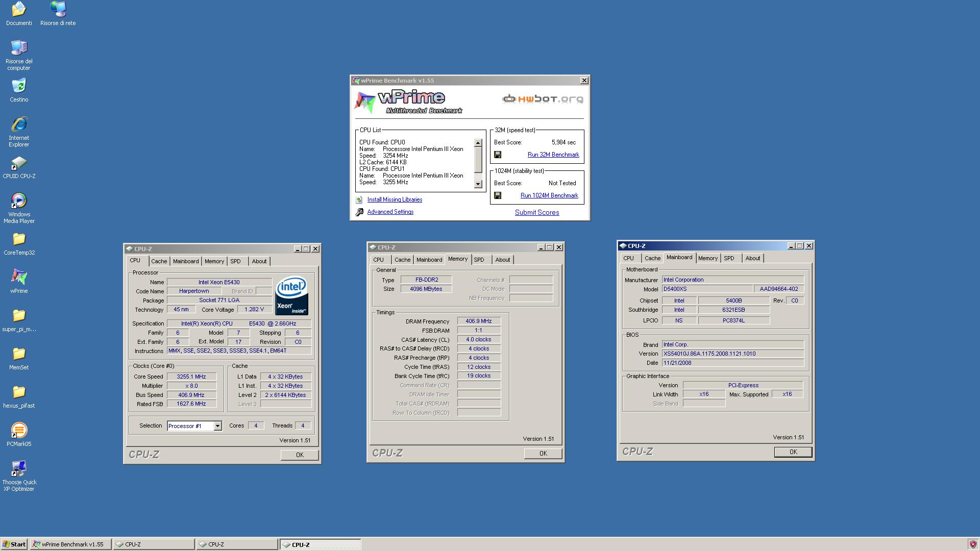Click the BIOS Version field XS54010J.86A

click(x=733, y=354)
